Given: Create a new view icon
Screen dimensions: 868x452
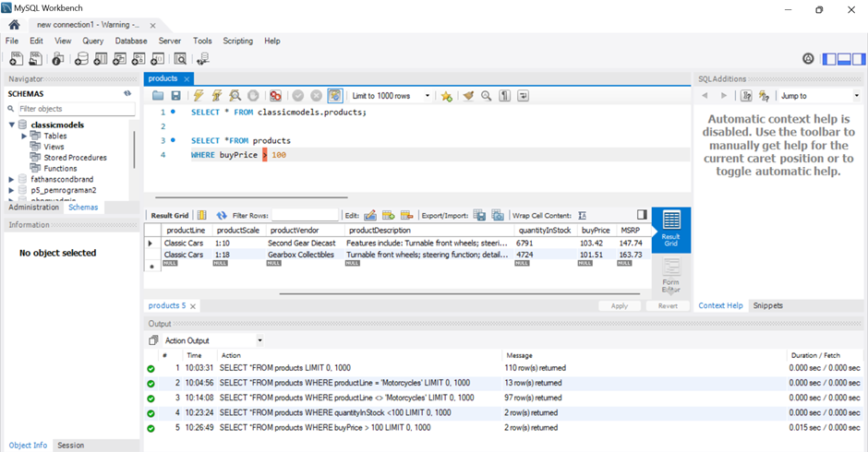Looking at the screenshot, I should point(119,59).
